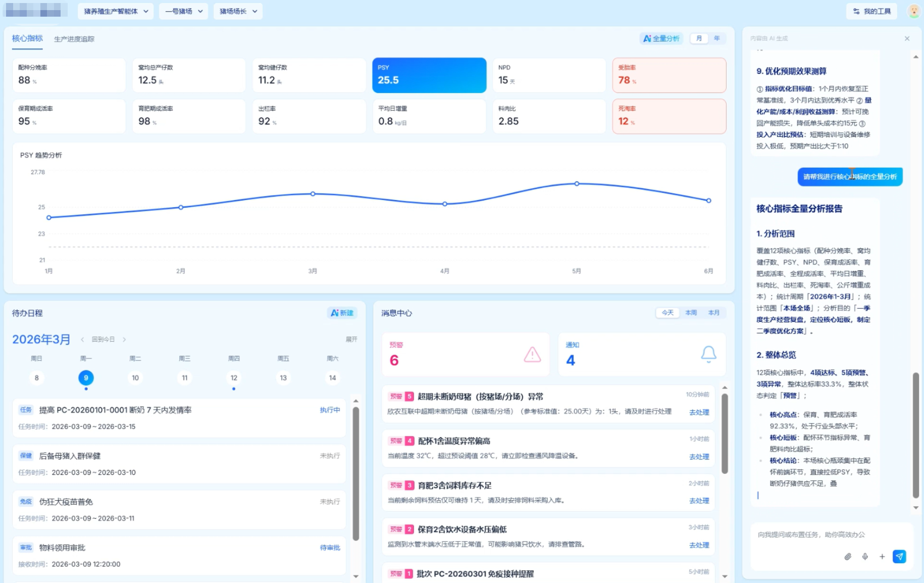Open task 提高 PC-20260101-0001 断奶发情率

click(179, 418)
